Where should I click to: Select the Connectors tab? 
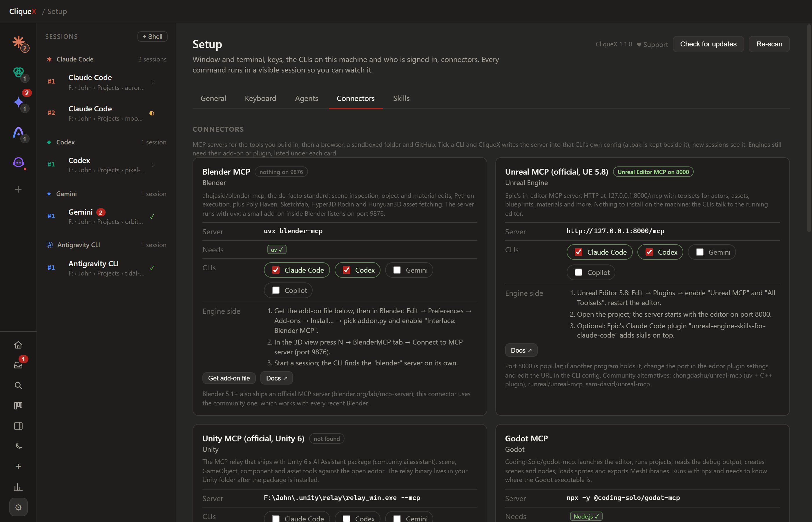tap(356, 98)
